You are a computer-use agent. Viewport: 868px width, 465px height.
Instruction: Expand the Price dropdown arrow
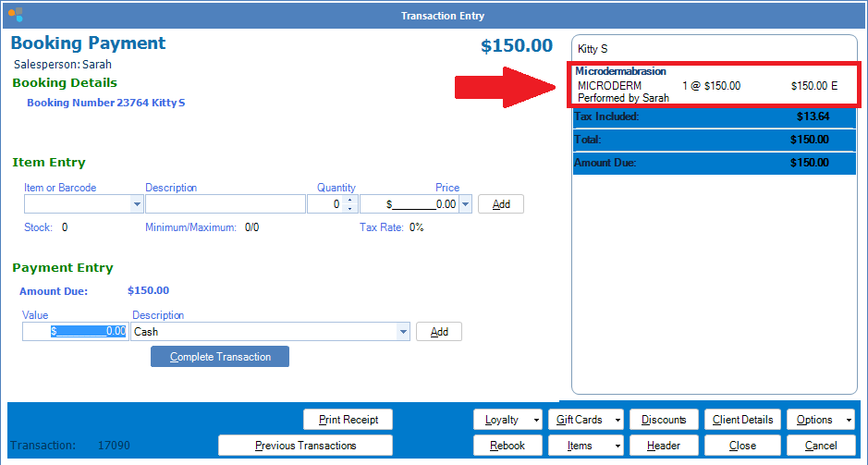tap(465, 204)
